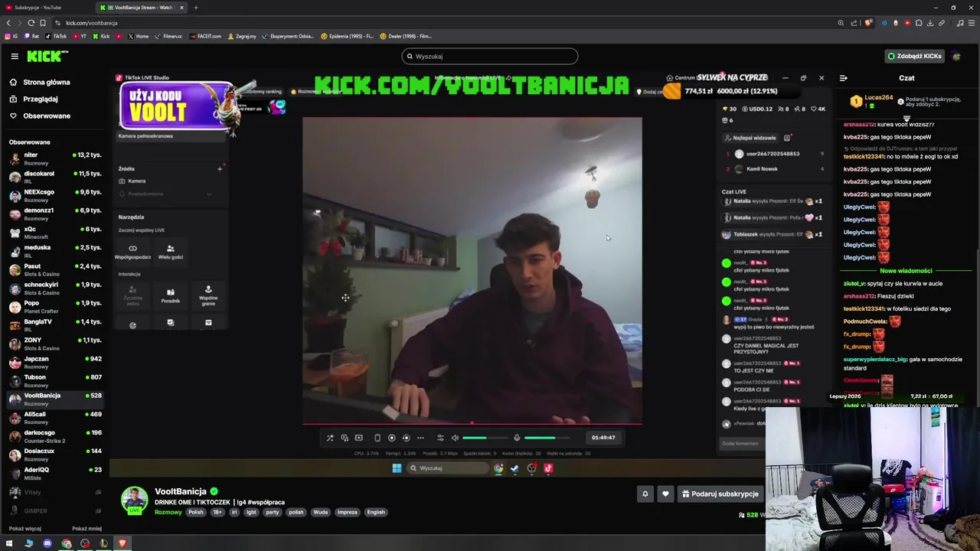Open xQc channel in the sidebar

(x=55, y=232)
